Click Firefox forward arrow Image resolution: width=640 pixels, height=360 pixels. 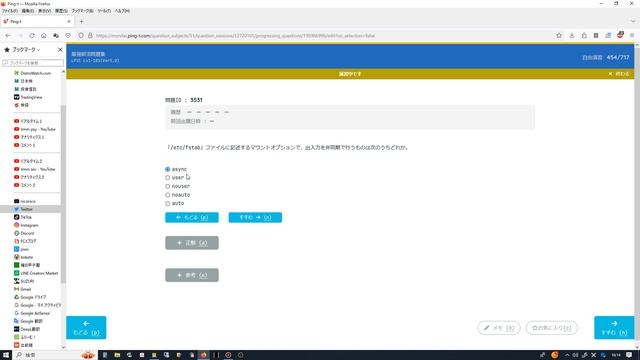[20, 36]
